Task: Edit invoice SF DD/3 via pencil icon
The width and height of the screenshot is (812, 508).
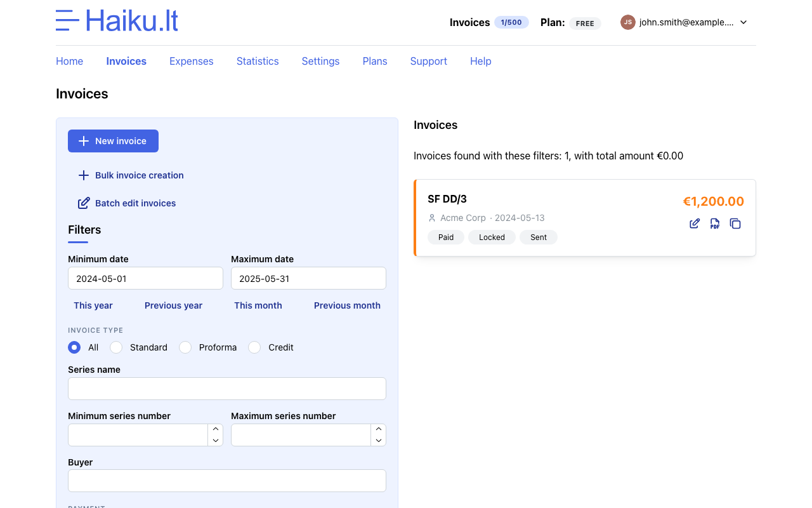Action: pos(695,224)
